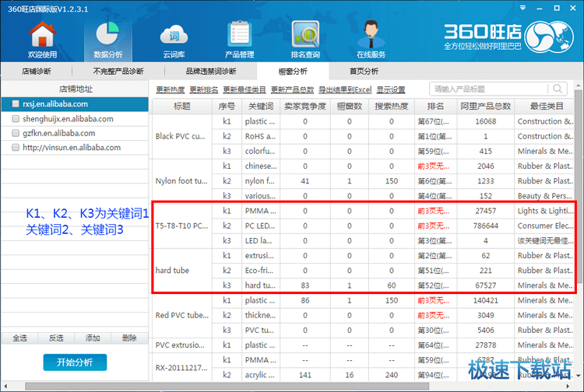Sort by the 阿里产品总数 column header
This screenshot has height=392, width=584.
click(486, 107)
